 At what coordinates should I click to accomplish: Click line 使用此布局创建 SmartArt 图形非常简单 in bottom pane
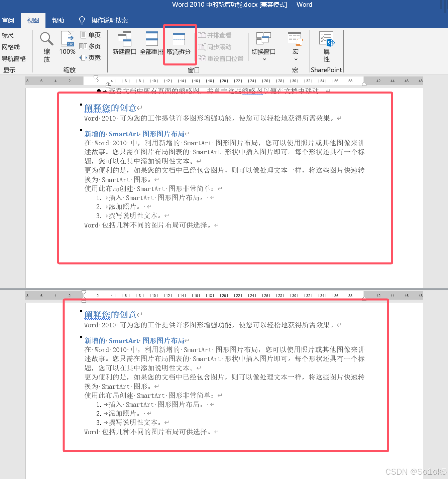coord(149,395)
